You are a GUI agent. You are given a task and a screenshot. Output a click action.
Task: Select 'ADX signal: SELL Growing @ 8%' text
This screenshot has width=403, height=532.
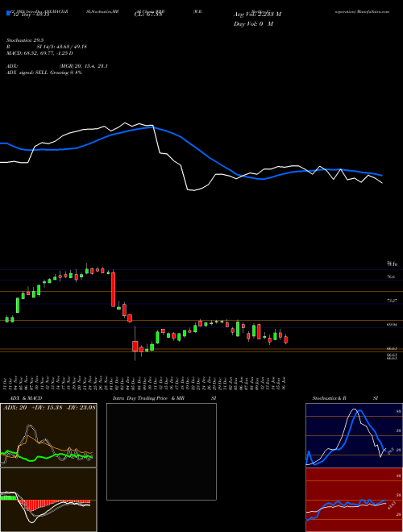44,73
